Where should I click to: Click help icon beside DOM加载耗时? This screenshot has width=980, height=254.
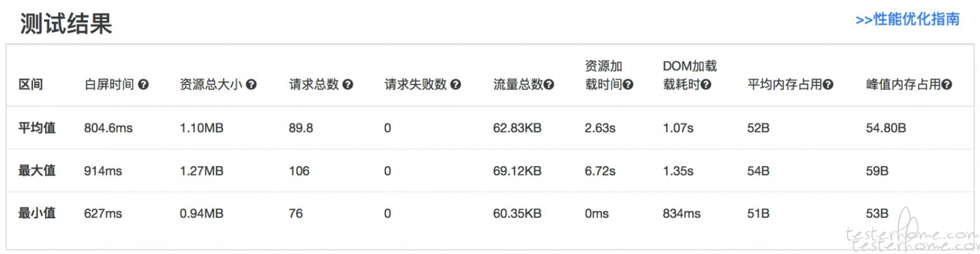click(x=706, y=84)
